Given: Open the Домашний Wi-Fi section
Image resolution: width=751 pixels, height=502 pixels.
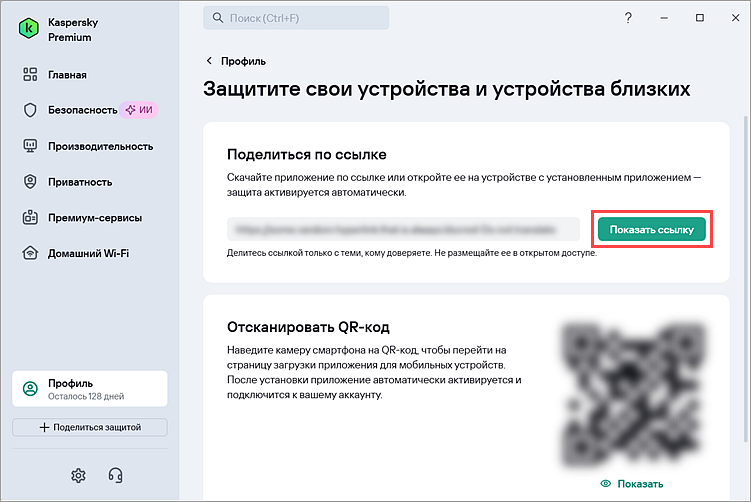Looking at the screenshot, I should pos(89,253).
